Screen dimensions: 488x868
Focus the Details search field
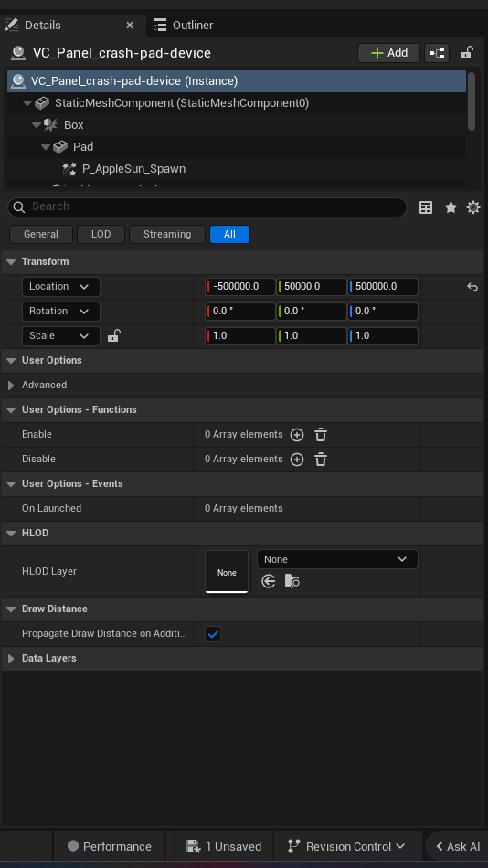click(207, 206)
